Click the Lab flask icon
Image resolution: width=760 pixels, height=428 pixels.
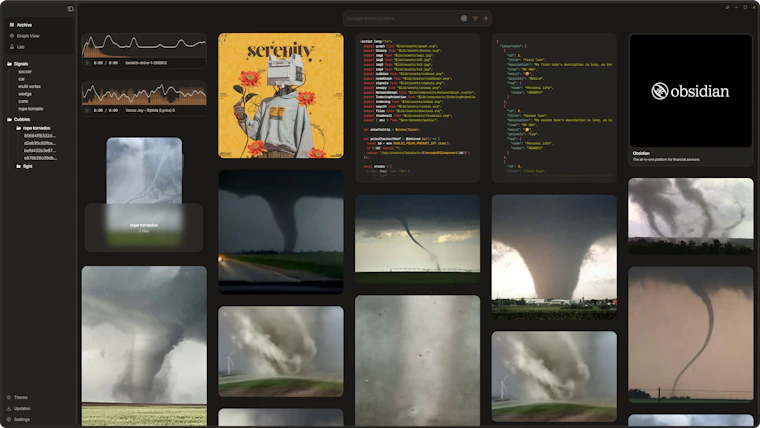click(12, 47)
